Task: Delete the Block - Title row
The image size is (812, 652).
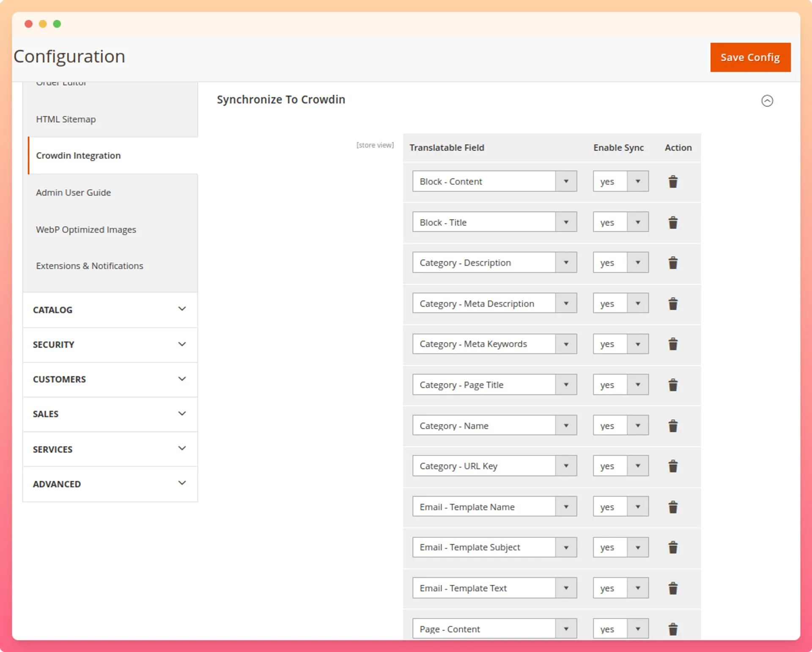Action: tap(673, 222)
